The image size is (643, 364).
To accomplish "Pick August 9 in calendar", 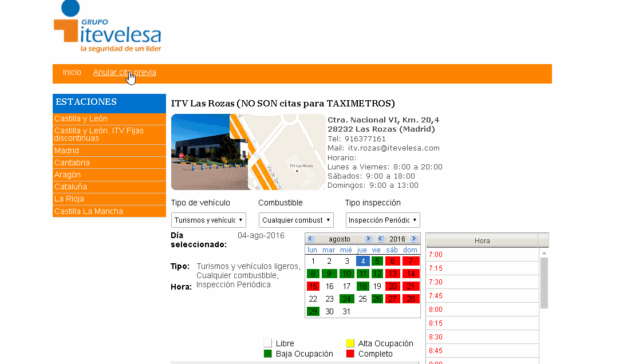I will [x=329, y=274].
